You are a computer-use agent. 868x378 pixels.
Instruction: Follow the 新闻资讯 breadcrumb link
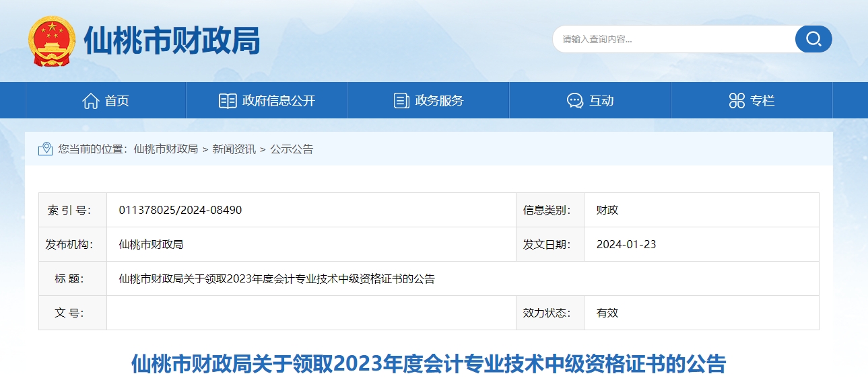pyautogui.click(x=234, y=149)
